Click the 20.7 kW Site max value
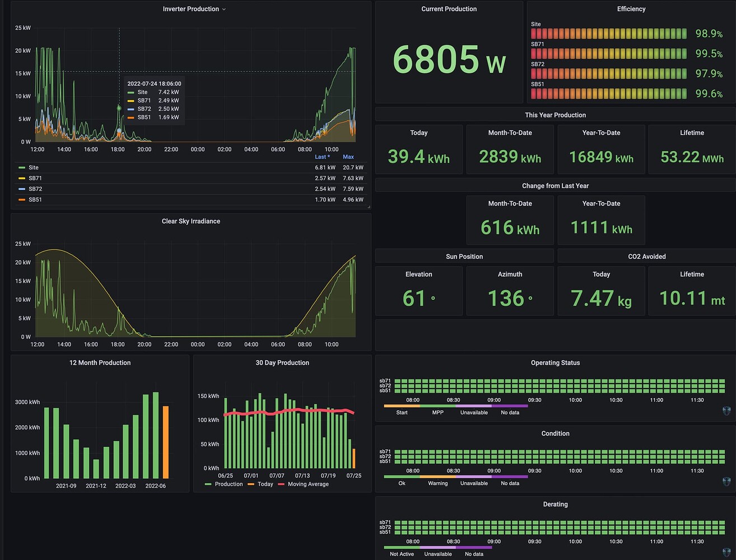The image size is (736, 560). [x=353, y=167]
